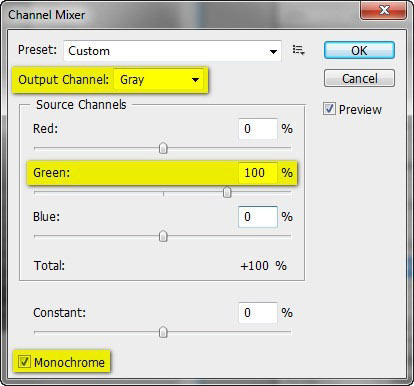
Task: Click the Green slider handle
Action: (227, 192)
